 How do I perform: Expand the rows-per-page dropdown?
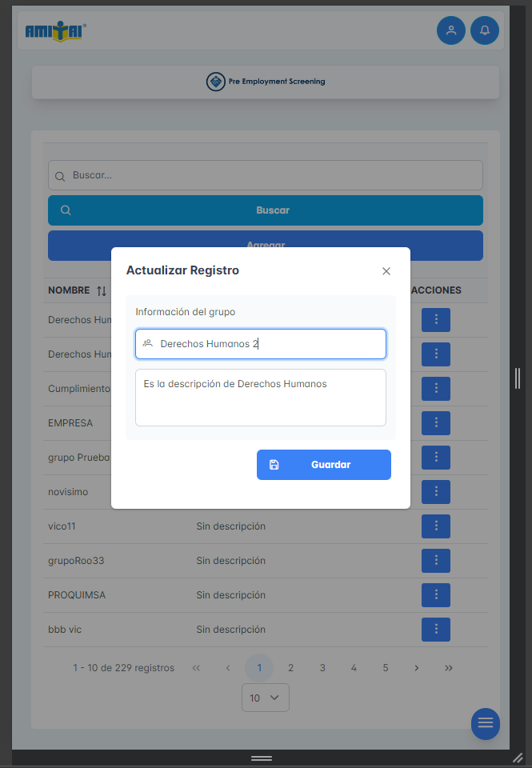pos(265,698)
